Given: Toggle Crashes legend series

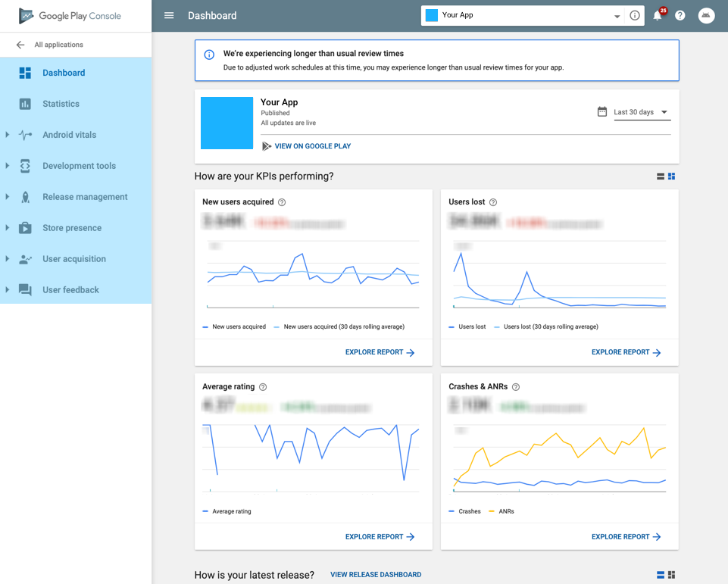Looking at the screenshot, I should 464,511.
